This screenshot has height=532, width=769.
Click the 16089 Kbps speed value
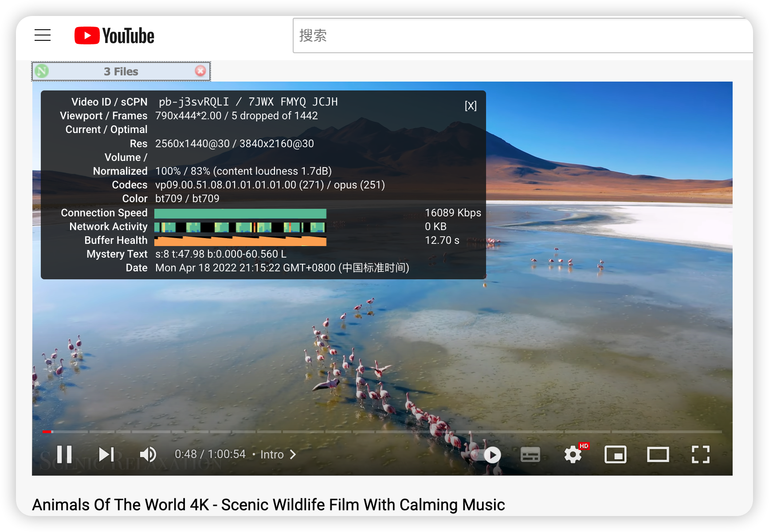tap(453, 213)
